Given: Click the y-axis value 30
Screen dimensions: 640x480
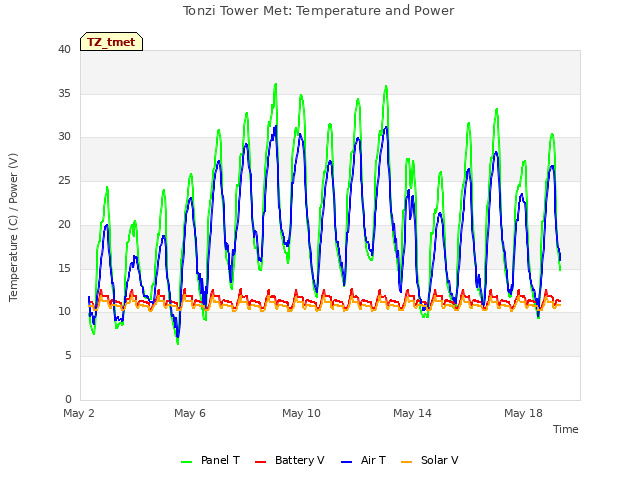Looking at the screenshot, I should tap(64, 137).
